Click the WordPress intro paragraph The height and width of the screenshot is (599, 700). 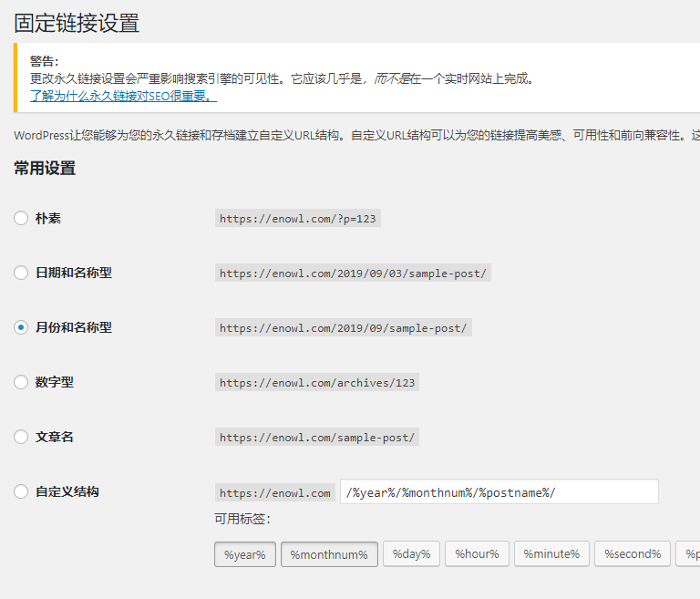point(356,135)
